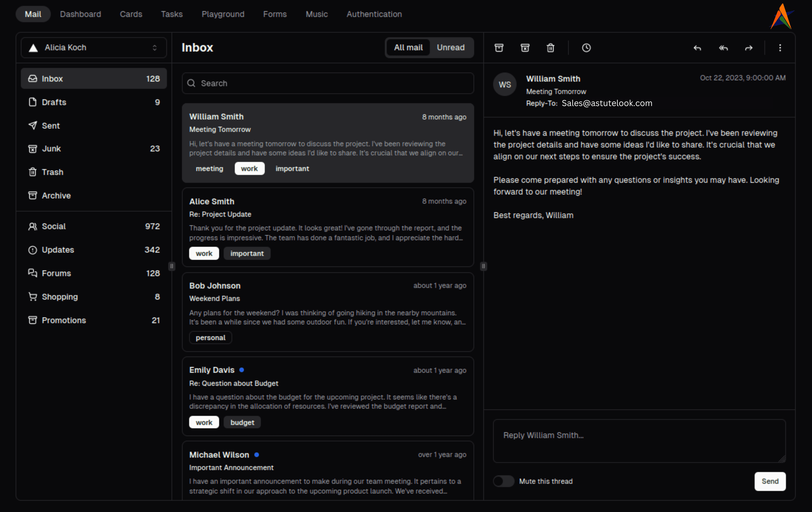
Task: Select the Promotions folder
Action: (x=64, y=320)
